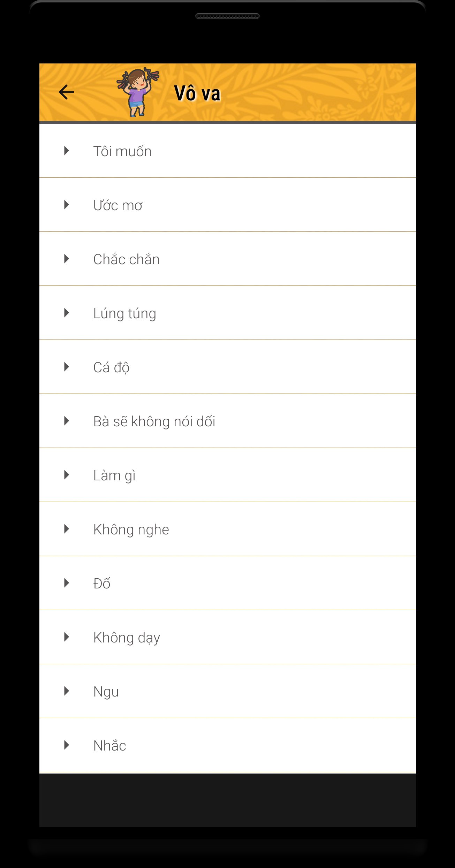Expand the arrow beside Tôi muốn
The width and height of the screenshot is (455, 868).
pos(67,151)
